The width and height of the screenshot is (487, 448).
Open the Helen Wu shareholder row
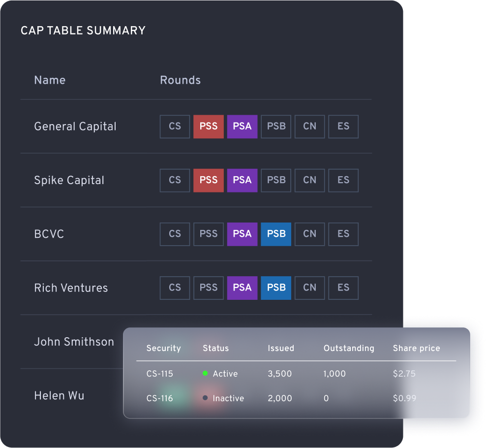(x=59, y=395)
